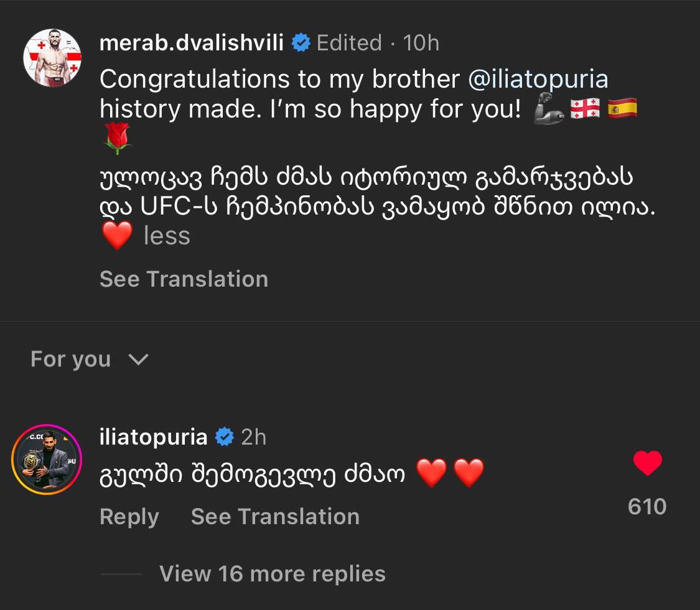The image size is (700, 610).
Task: Expand View 16 more replies
Action: pyautogui.click(x=272, y=573)
